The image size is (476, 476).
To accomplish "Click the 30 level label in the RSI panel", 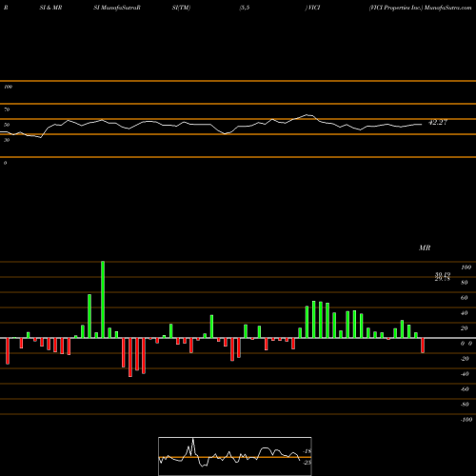I will tap(7, 140).
